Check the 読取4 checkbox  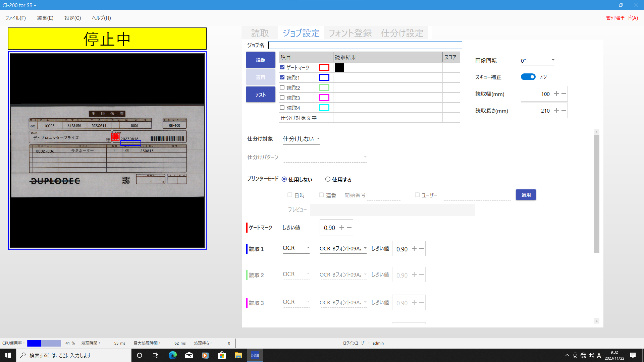coord(282,108)
